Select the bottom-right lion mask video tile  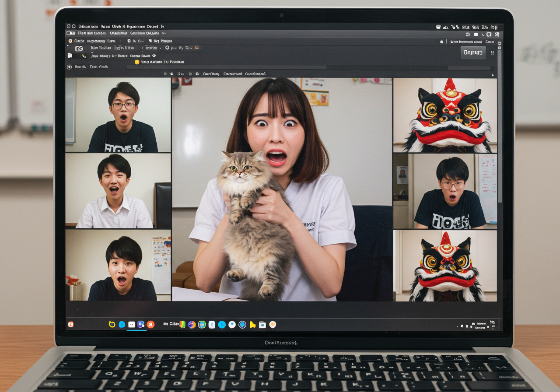(445, 266)
